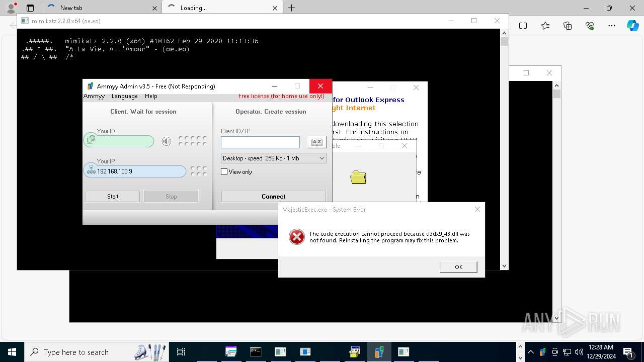Click the Your ID computer icon
The height and width of the screenshot is (362, 644).
point(91,140)
